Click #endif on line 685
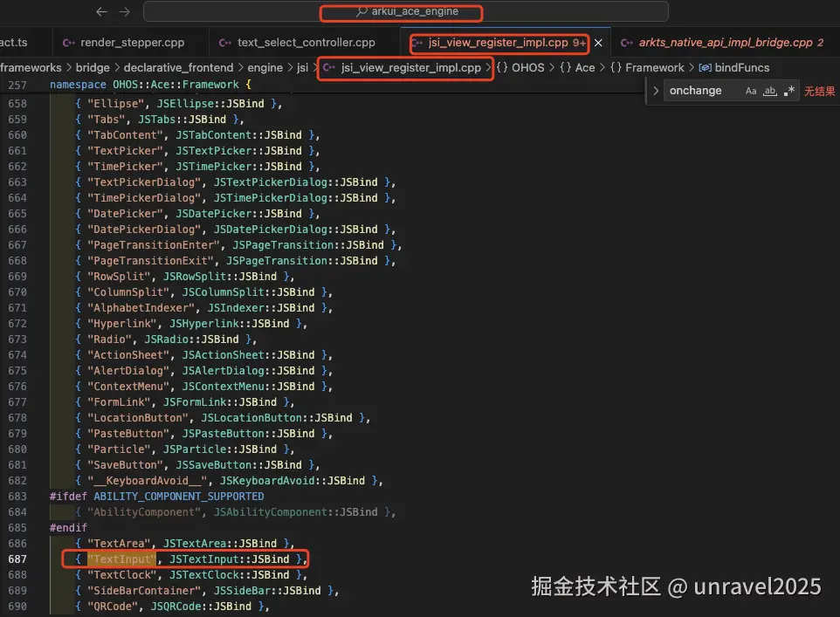The width and height of the screenshot is (840, 617). click(x=68, y=528)
